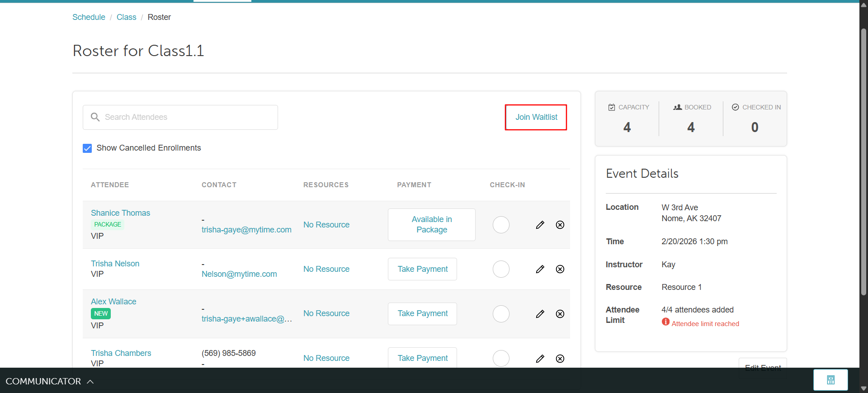Image resolution: width=868 pixels, height=393 pixels.
Task: Click the page vertical scrollbar thumb
Action: [x=863, y=162]
